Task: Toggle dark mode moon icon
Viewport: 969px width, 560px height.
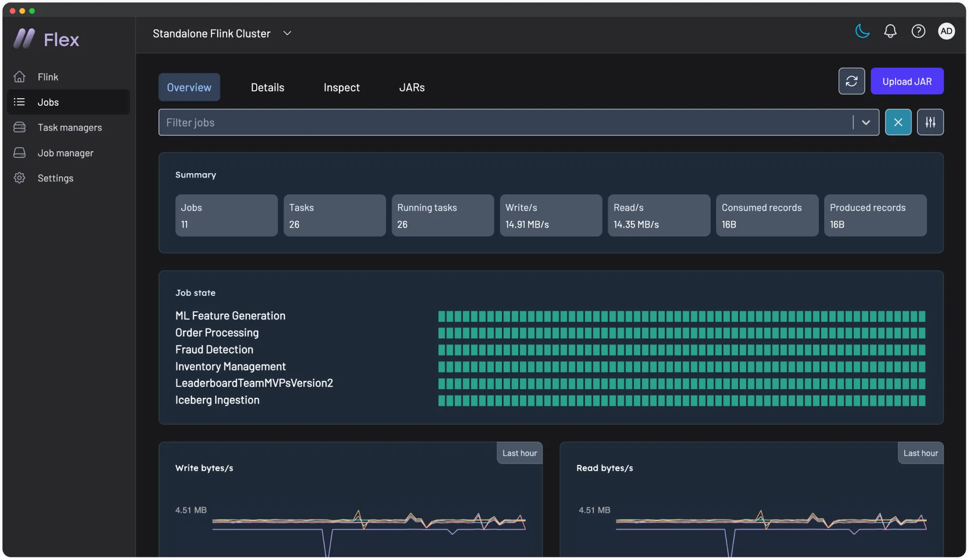Action: (862, 32)
